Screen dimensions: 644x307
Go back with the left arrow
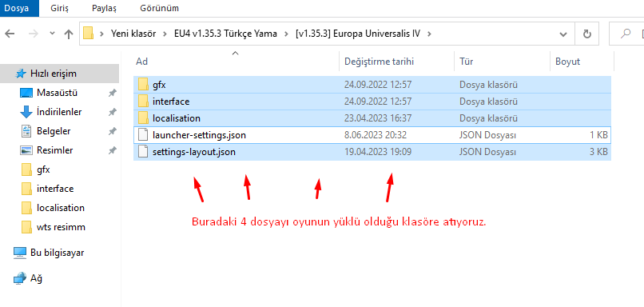[x=10, y=34]
